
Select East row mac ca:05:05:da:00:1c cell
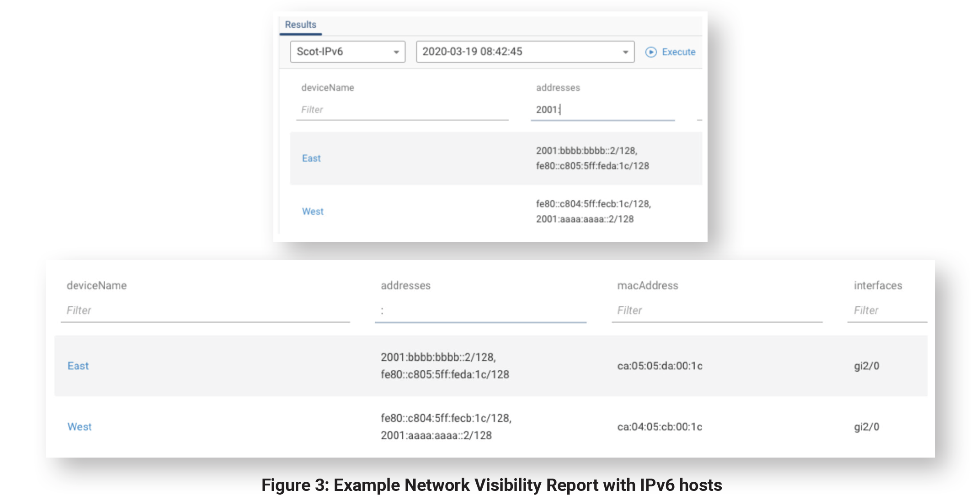pyautogui.click(x=660, y=366)
